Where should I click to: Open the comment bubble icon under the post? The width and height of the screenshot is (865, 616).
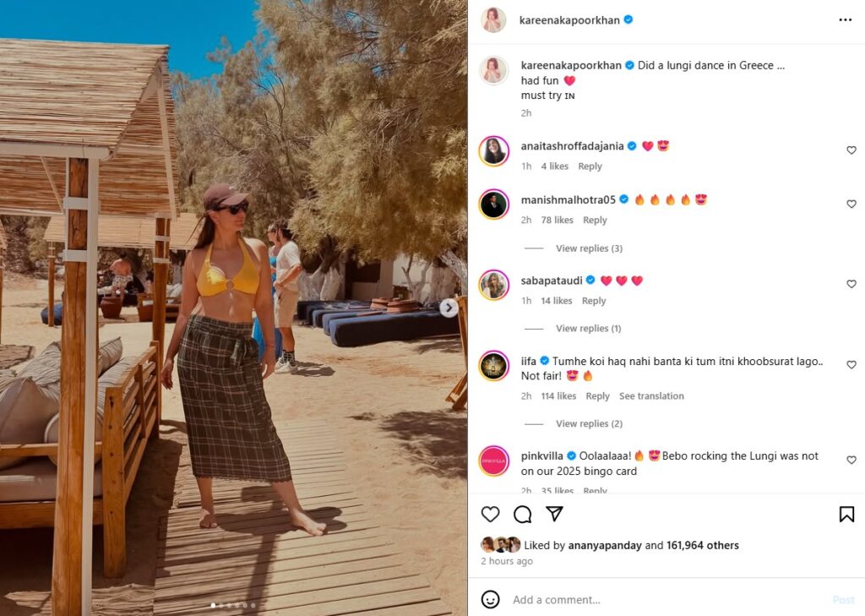[522, 515]
